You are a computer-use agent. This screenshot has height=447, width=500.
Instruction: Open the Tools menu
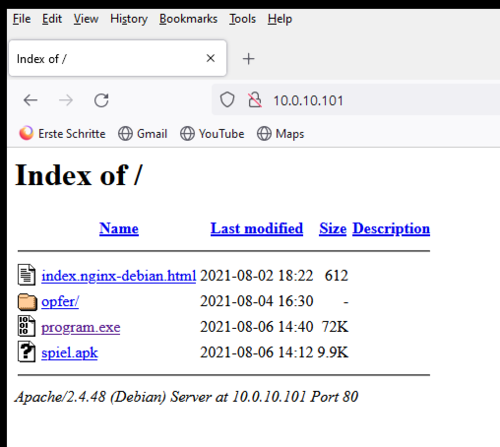[242, 19]
